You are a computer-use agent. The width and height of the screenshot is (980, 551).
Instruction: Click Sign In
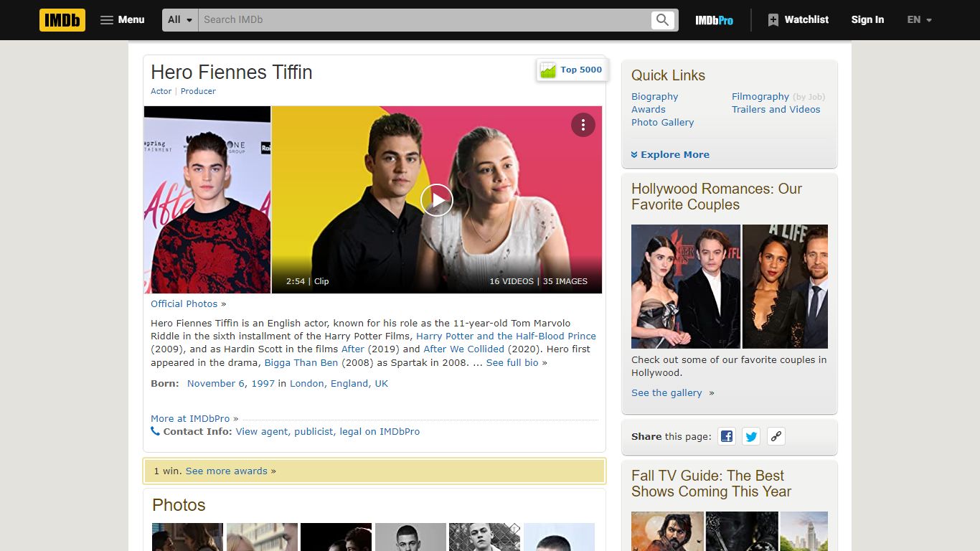point(867,20)
